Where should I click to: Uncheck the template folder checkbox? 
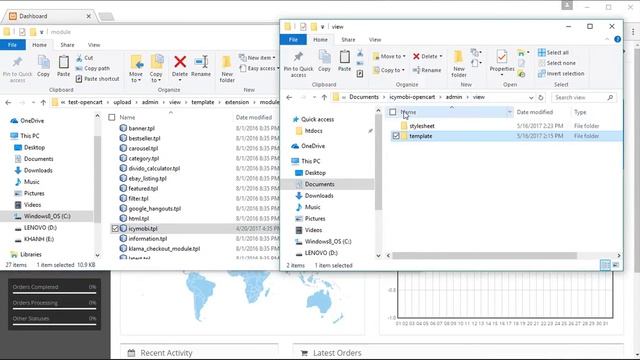(x=396, y=136)
